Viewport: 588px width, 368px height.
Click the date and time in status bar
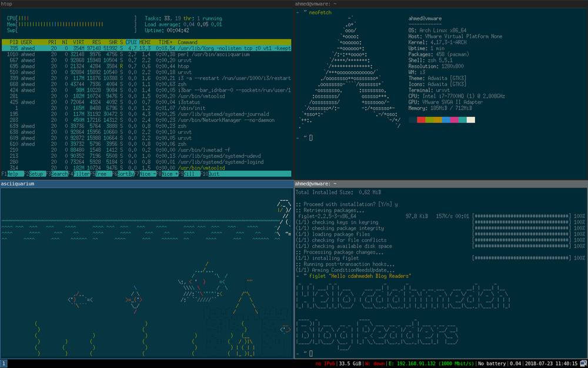pyautogui.click(x=552, y=363)
